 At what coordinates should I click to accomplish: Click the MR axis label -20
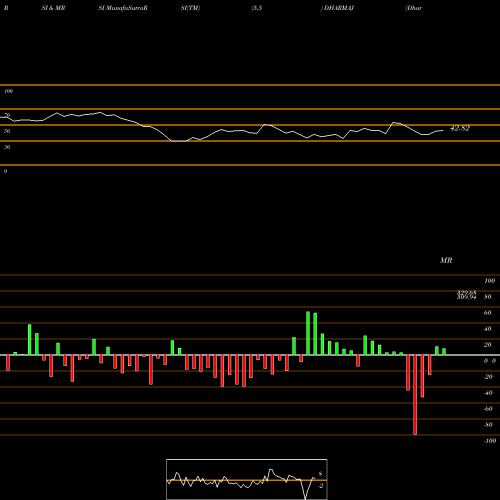[488, 376]
